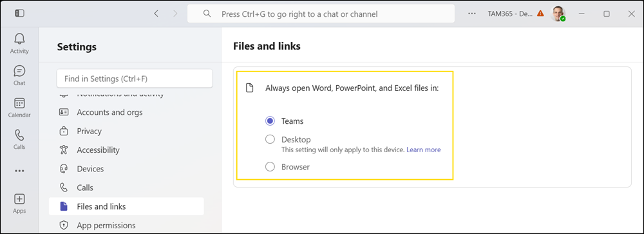Viewport: 644px width, 234px height.
Task: Click the document icon beside Always open text
Action: click(249, 88)
